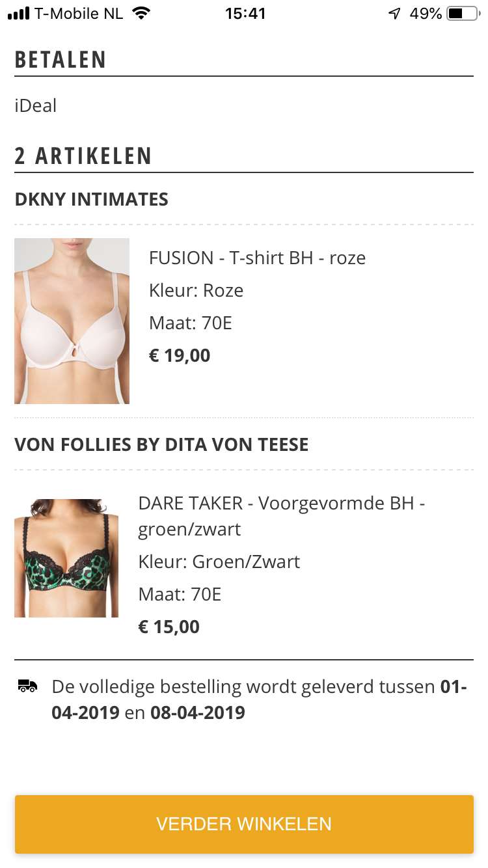Tap the delivery date message text
This screenshot has width=488, height=868.
tap(260, 699)
